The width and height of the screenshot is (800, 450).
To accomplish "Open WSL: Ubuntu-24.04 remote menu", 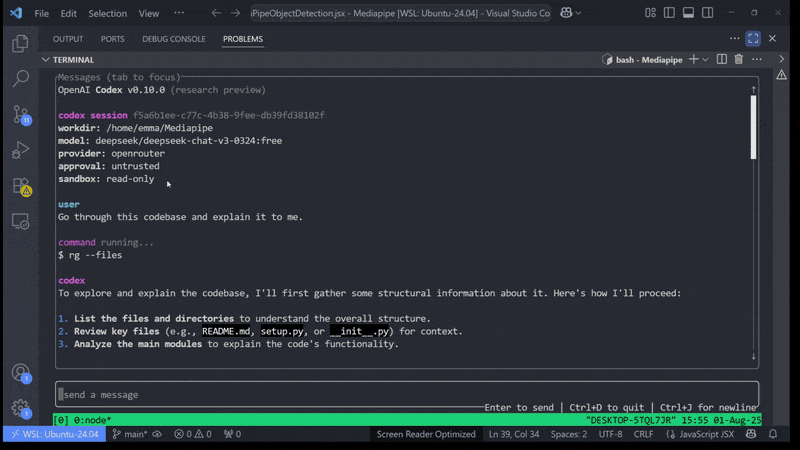I will coord(55,434).
